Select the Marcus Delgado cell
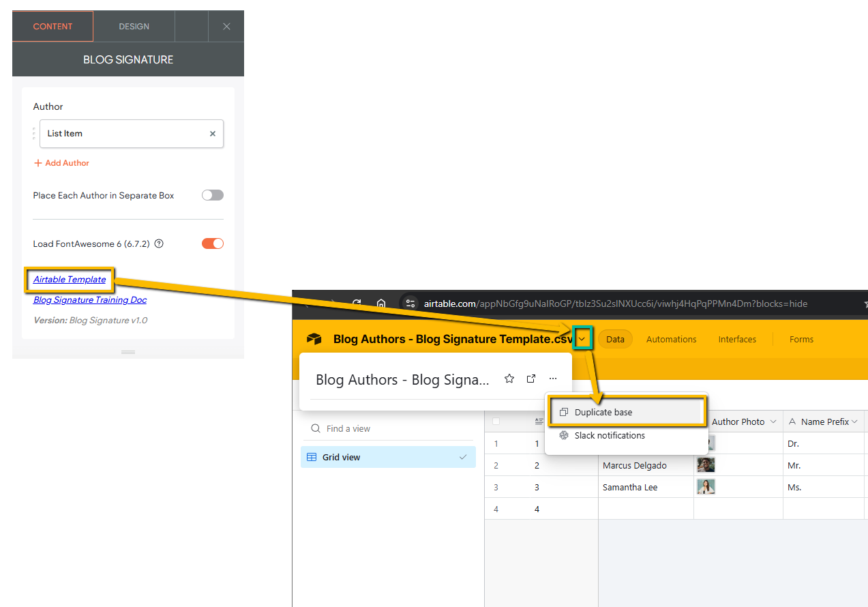Viewport: 868px width, 607px height. [x=646, y=465]
